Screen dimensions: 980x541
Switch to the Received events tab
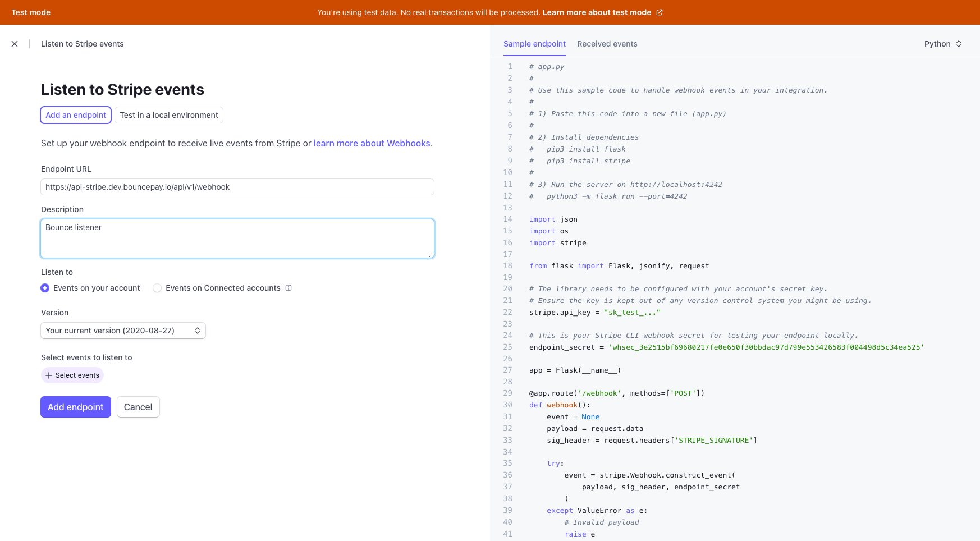(607, 44)
